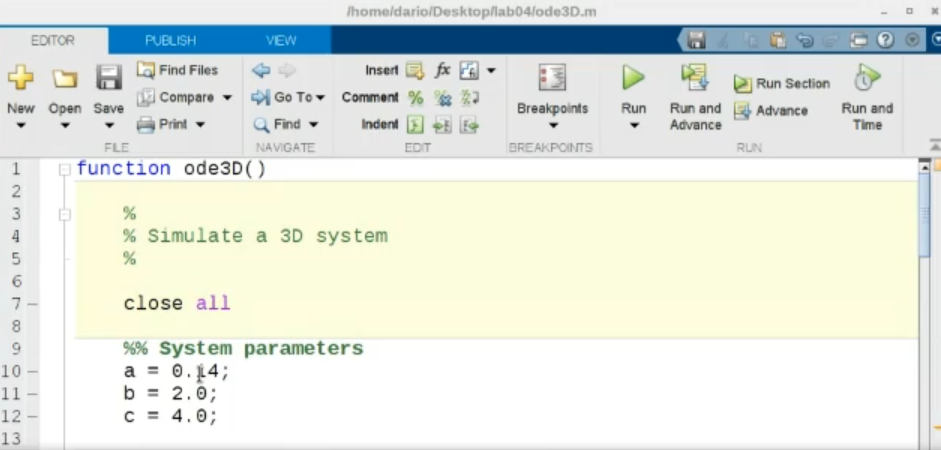Toggle breakpoint at line 7

click(x=33, y=304)
